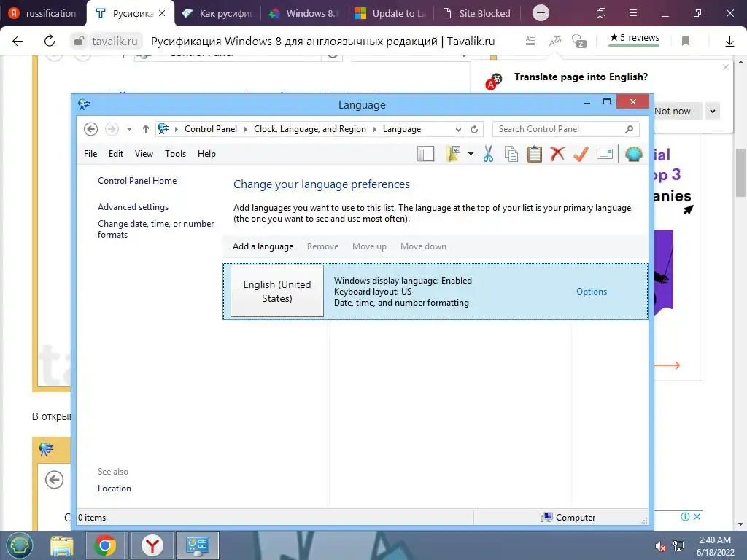Open browser downloads arrow icon
This screenshot has width=747, height=560.
[x=729, y=42]
